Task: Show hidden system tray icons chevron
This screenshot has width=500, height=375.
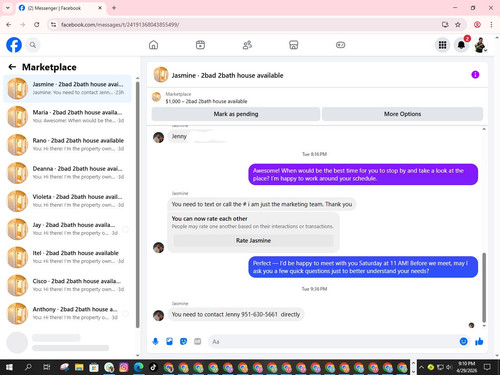Action: pyautogui.click(x=421, y=367)
